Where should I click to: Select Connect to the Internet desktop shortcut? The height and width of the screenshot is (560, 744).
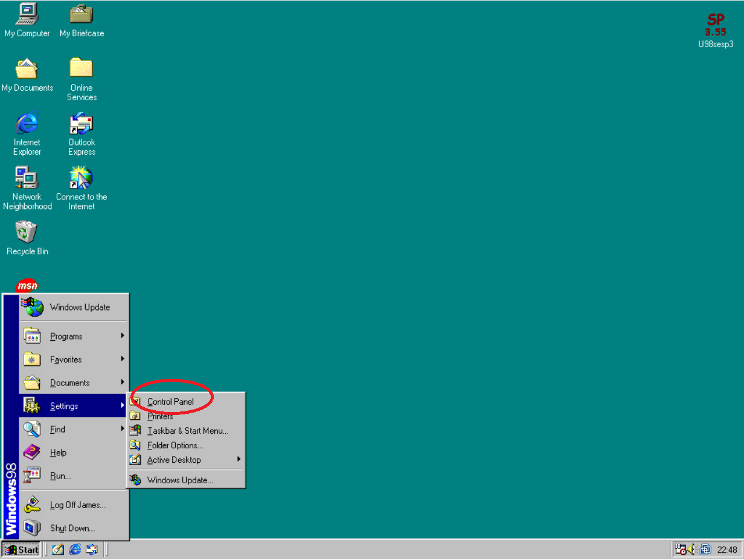[x=82, y=178]
